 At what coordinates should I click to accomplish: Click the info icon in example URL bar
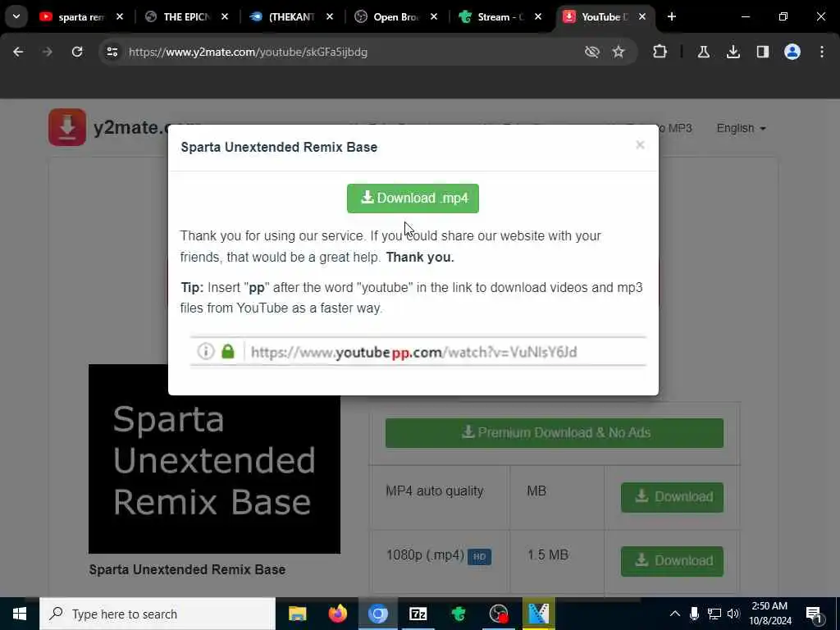(x=206, y=351)
